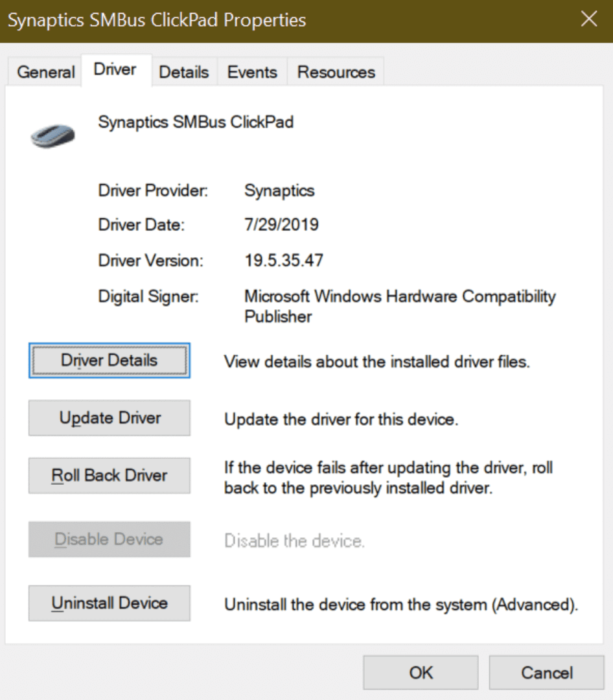Close the Synaptics properties window
The width and height of the screenshot is (613, 700).
pyautogui.click(x=588, y=20)
